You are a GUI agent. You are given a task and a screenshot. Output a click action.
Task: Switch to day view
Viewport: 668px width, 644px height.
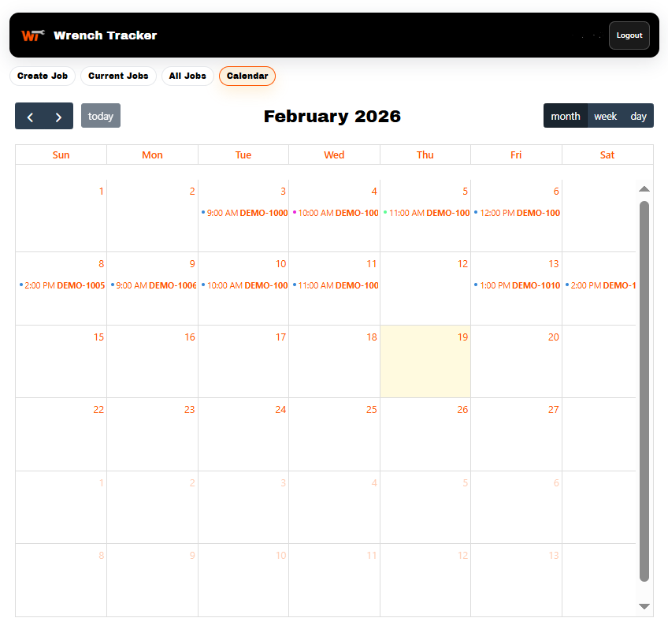point(638,115)
